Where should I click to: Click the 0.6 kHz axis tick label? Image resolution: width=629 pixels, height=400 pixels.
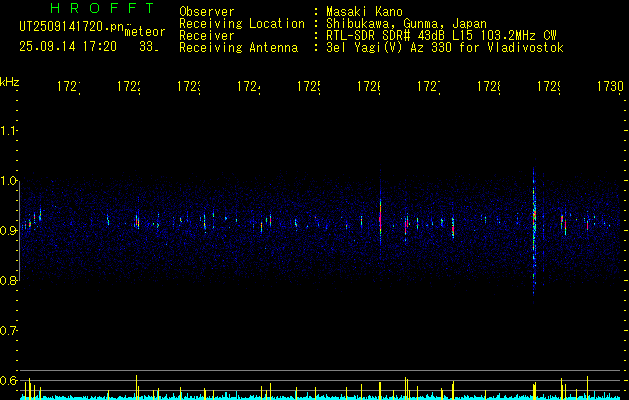(x=8, y=380)
